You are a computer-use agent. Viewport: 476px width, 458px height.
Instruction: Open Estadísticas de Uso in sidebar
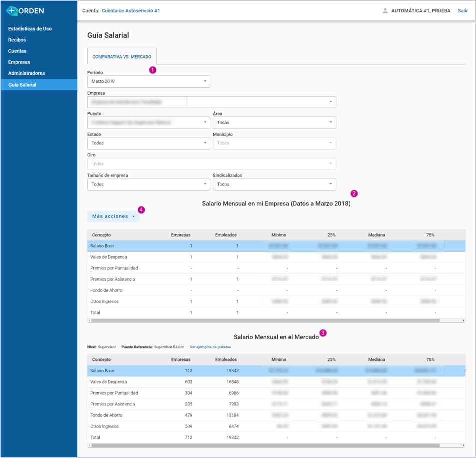tap(30, 29)
